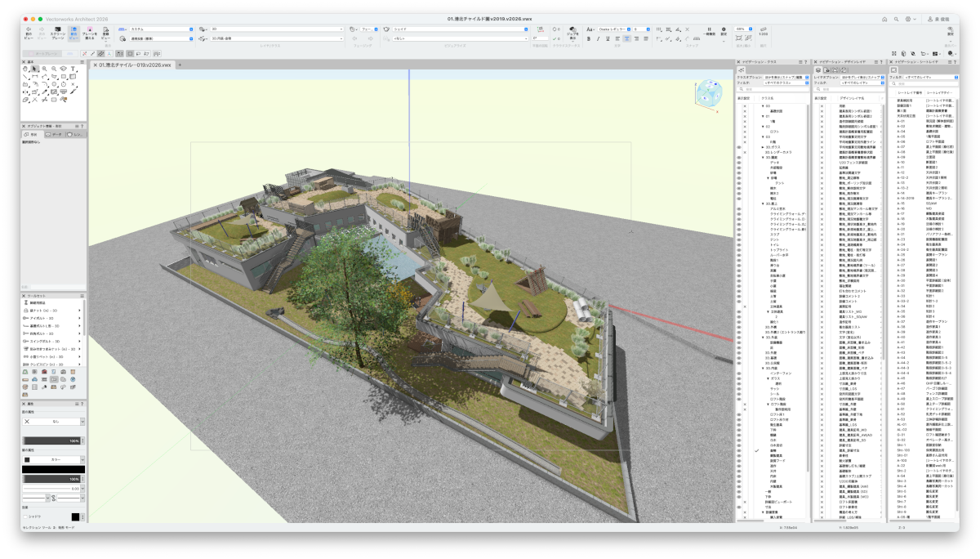This screenshot has width=980, height=559.
Task: Switch to the 形状 tab in Object Info
Action: click(x=33, y=135)
